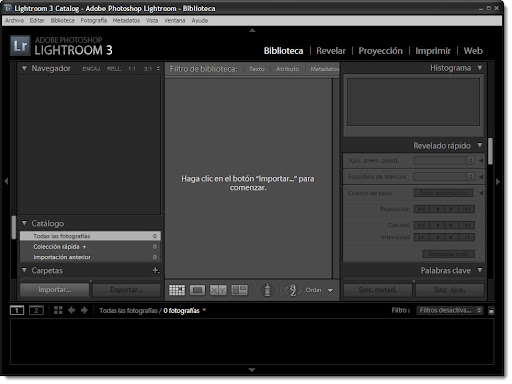Choose Metadatos library filter
The width and height of the screenshot is (512, 384).
(x=325, y=69)
